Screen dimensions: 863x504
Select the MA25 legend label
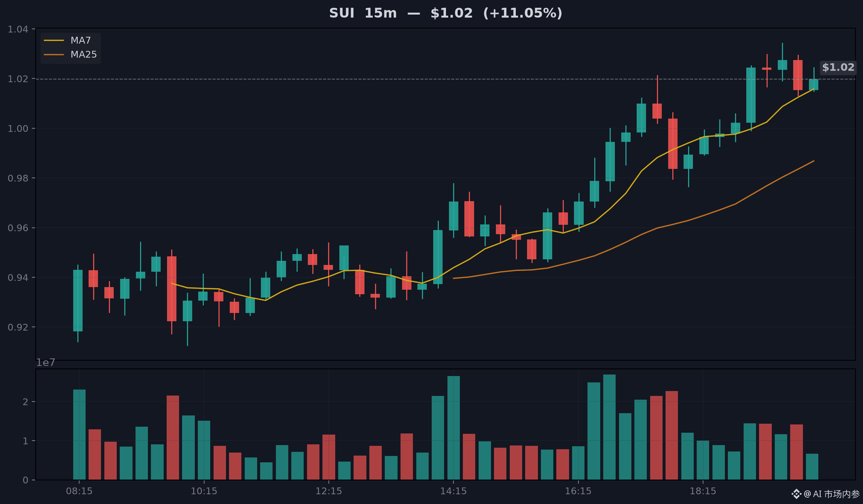click(84, 54)
